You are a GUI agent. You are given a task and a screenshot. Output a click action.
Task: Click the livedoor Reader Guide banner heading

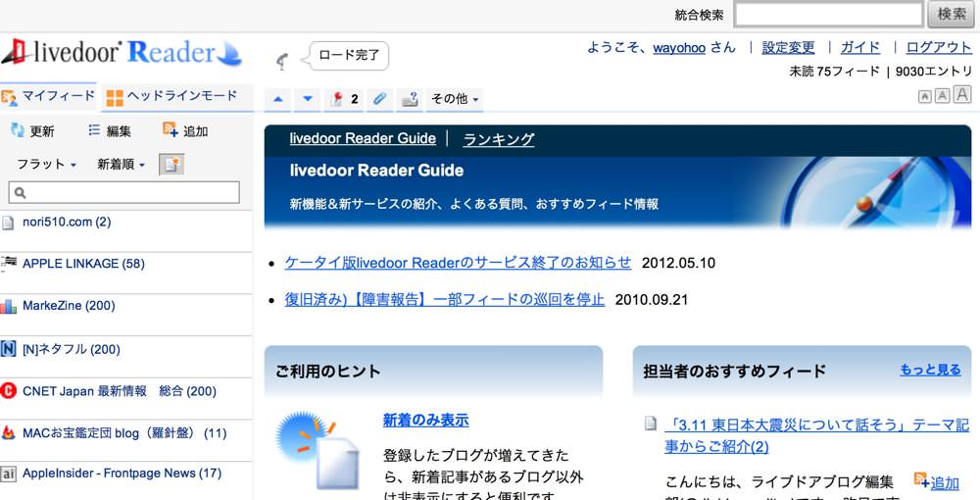click(x=377, y=171)
